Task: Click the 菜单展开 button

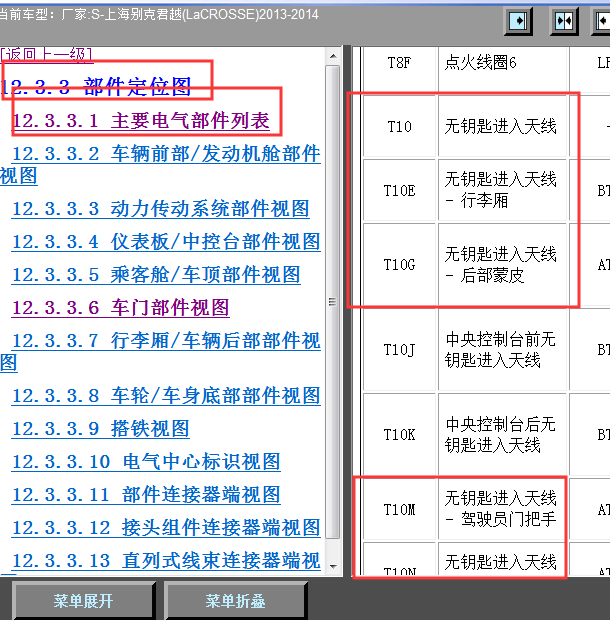Action: tap(83, 601)
